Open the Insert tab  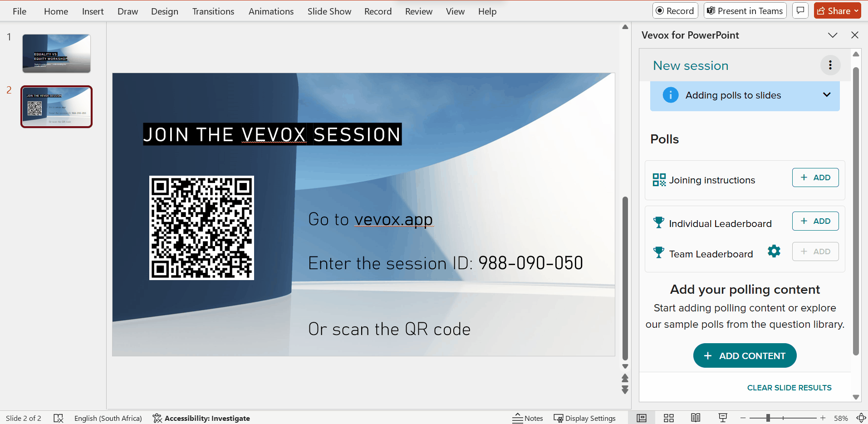click(x=93, y=11)
